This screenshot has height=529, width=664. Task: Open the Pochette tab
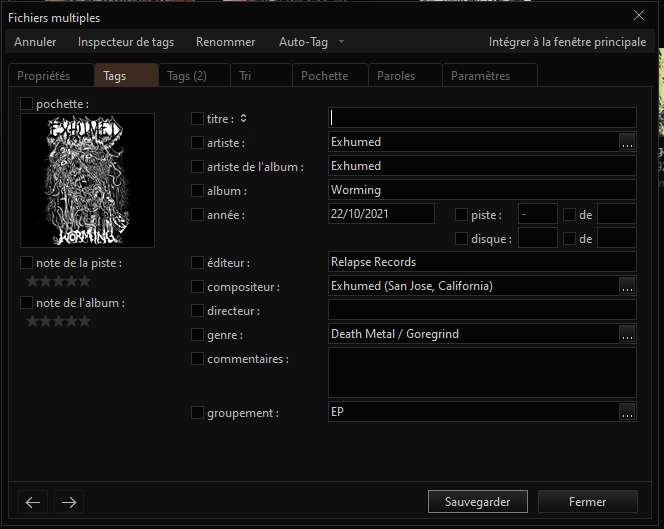pyautogui.click(x=330, y=75)
